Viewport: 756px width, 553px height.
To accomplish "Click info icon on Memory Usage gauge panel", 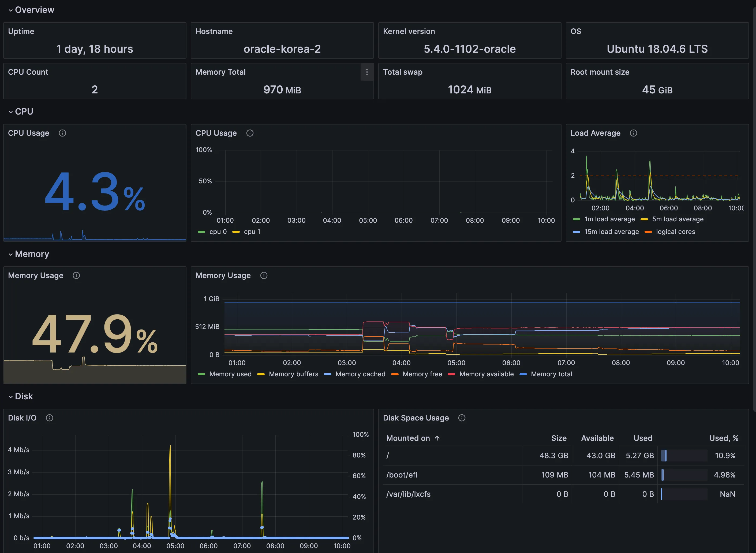I will pos(76,275).
